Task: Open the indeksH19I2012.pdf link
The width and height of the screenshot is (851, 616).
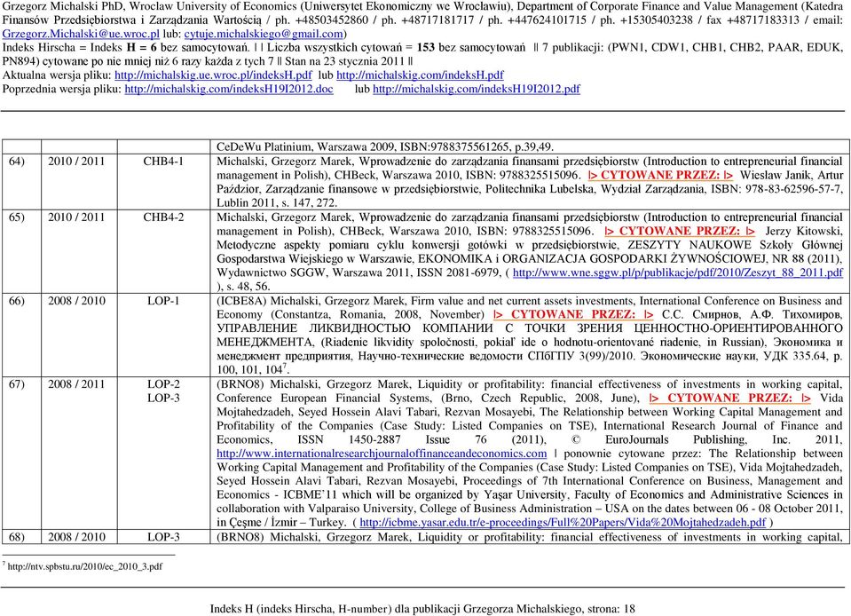Action: pos(477,89)
